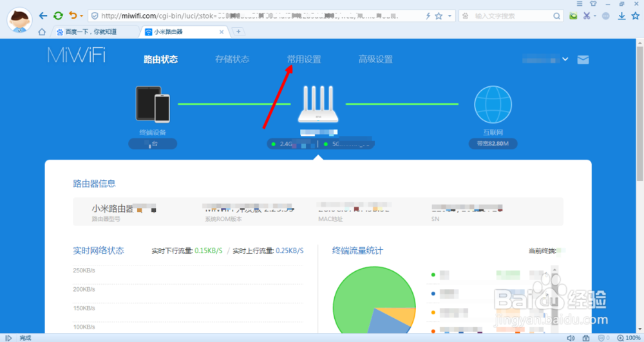Click the scissors screenshot tool icon
The height and width of the screenshot is (342, 644).
[x=587, y=15]
